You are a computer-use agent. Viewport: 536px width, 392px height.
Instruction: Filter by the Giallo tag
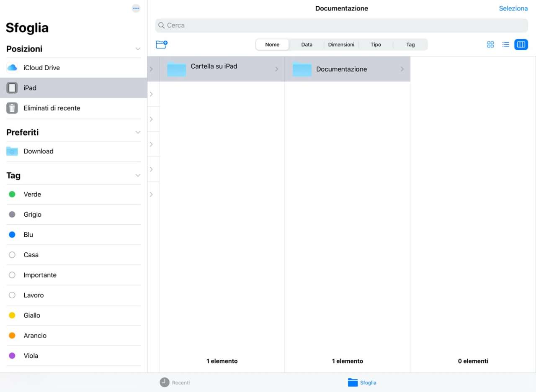click(x=74, y=315)
